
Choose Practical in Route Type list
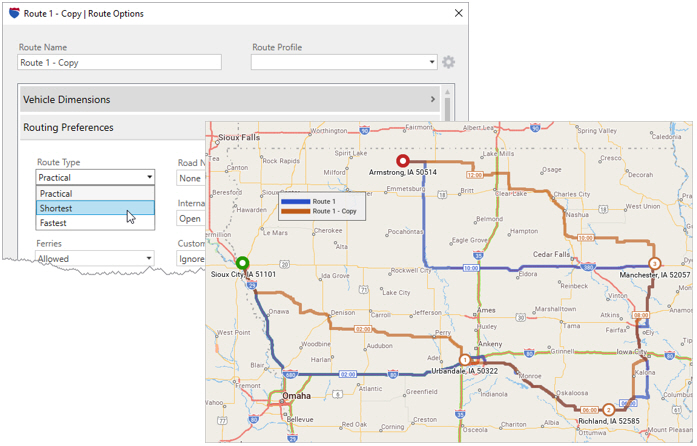[x=95, y=193]
